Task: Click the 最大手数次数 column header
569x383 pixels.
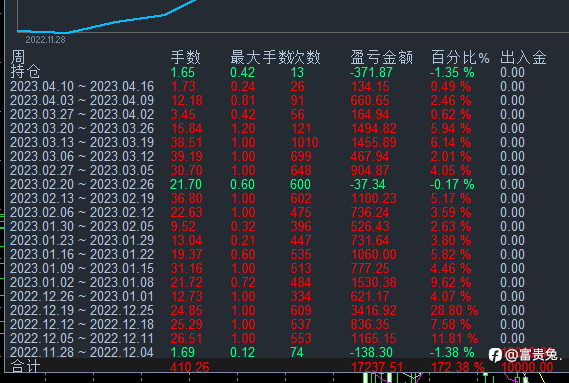Action: [x=275, y=57]
